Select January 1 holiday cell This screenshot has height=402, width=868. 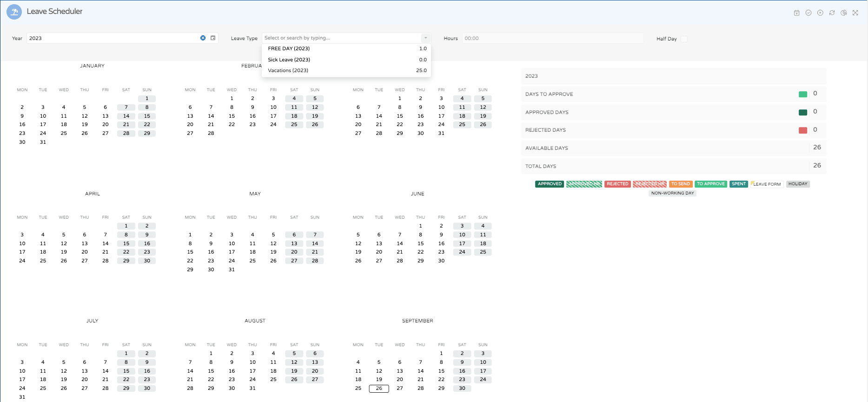pos(147,99)
